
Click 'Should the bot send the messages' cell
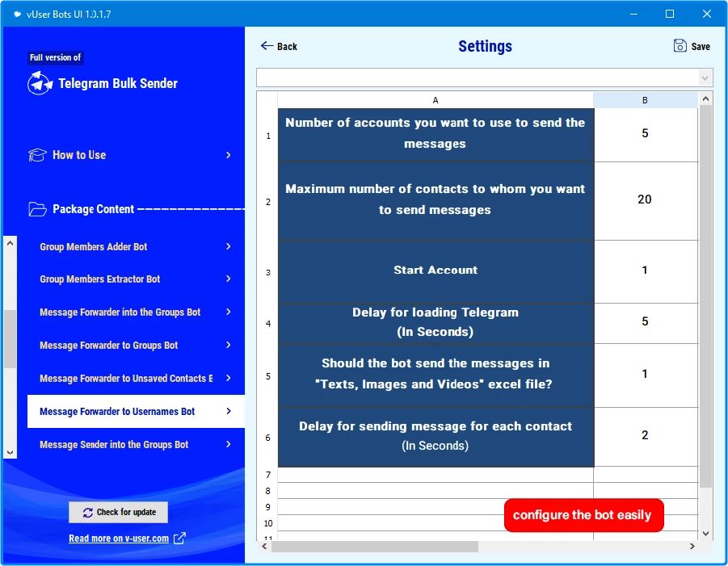(x=436, y=375)
